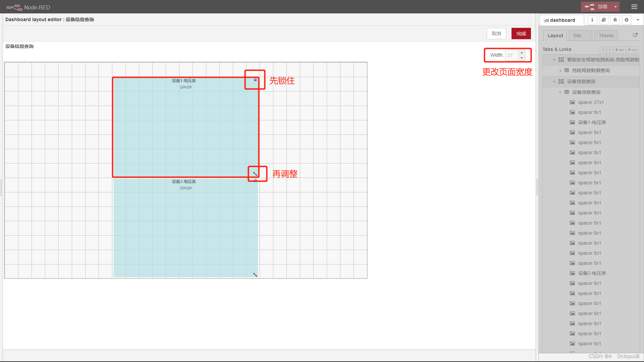Open the sidebar tab list dropdown arrow
This screenshot has height=362, width=644.
[638, 20]
